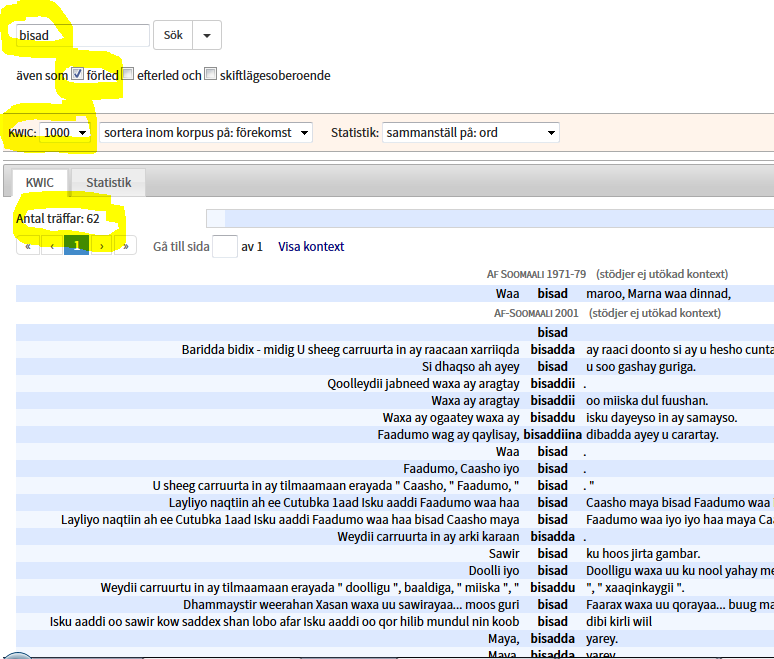The width and height of the screenshot is (774, 659).
Task: Click 'bisad' in row 'Si dhaqso ah ayey'
Action: coord(552,367)
